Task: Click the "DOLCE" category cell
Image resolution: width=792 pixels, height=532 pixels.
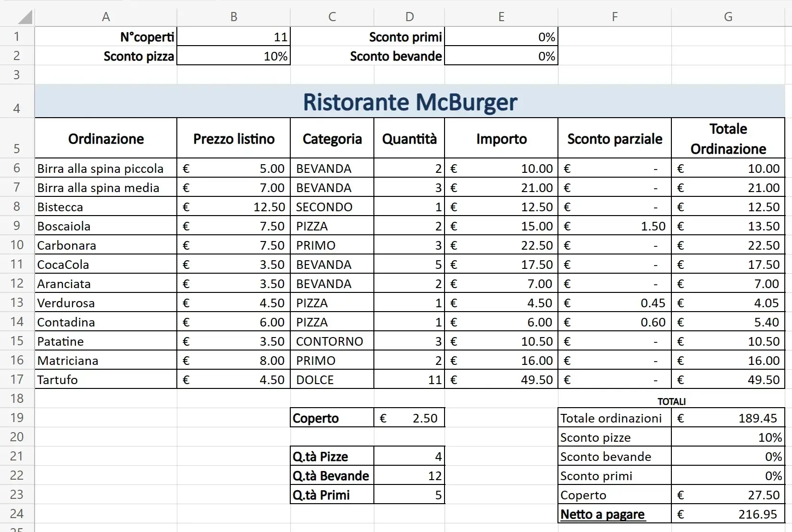Action: point(332,379)
